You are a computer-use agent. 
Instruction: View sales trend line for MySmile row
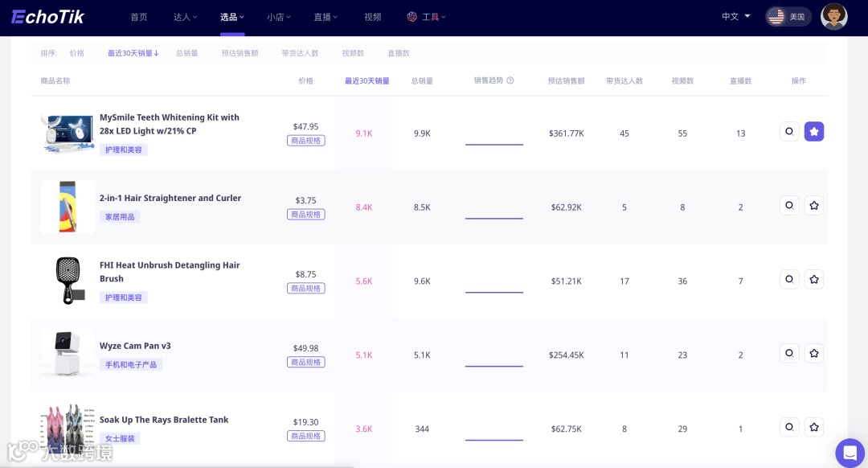point(493,144)
